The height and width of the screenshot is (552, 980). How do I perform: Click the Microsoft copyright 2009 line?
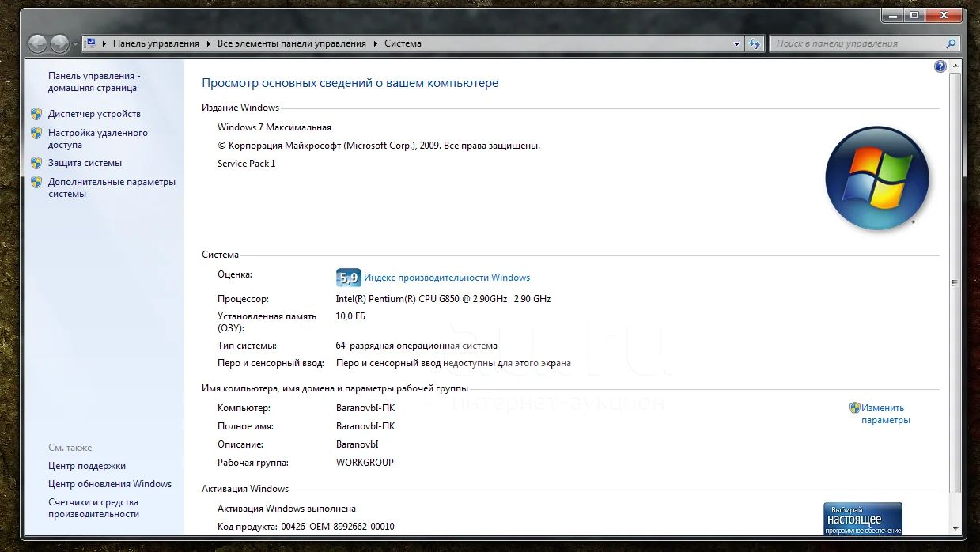pos(379,146)
